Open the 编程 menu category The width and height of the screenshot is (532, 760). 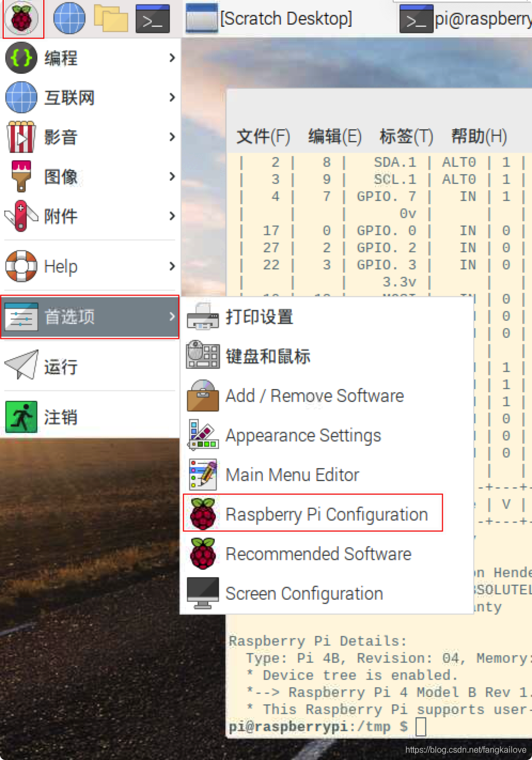[90, 58]
